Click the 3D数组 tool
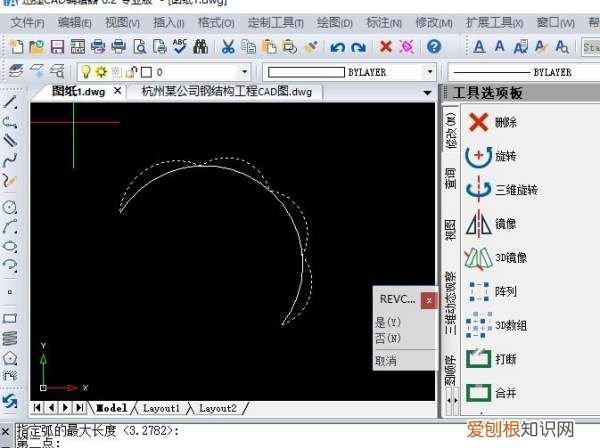600x448 pixels. click(x=497, y=326)
